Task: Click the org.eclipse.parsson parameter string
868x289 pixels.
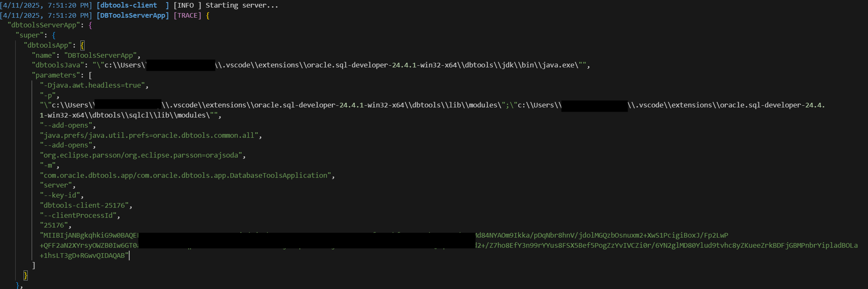Action: [142, 155]
